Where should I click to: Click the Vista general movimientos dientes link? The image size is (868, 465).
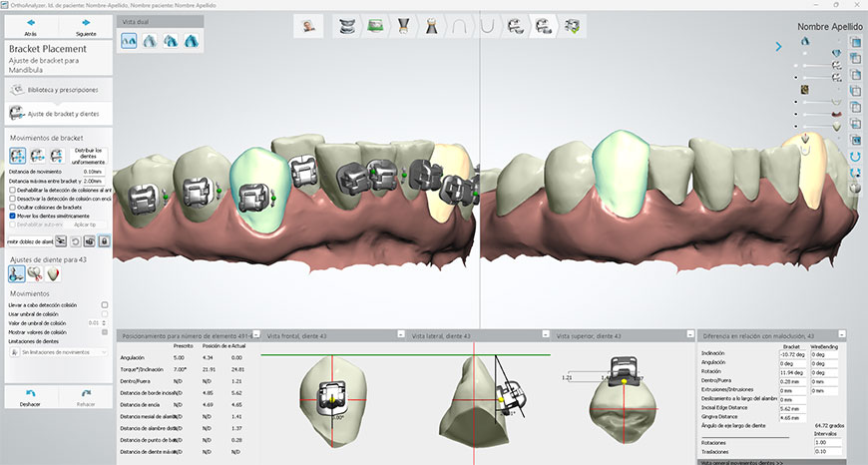coord(742,462)
